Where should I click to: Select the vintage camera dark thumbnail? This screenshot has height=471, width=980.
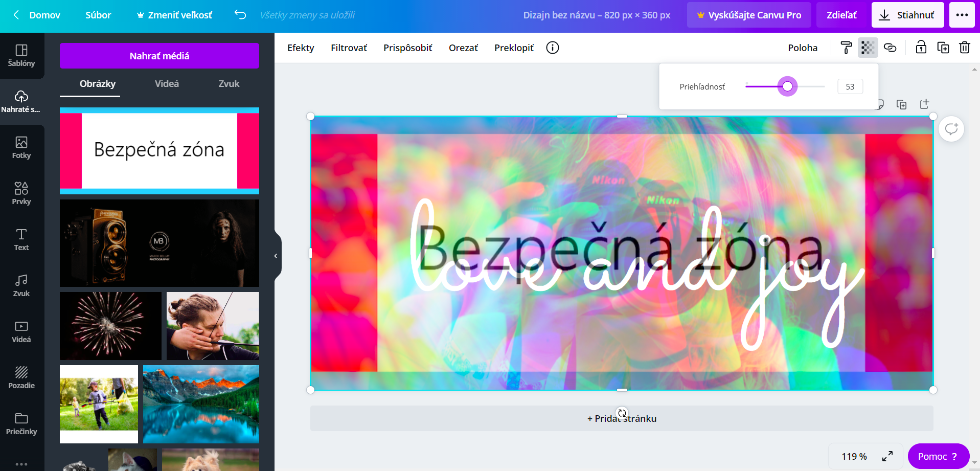click(x=159, y=243)
